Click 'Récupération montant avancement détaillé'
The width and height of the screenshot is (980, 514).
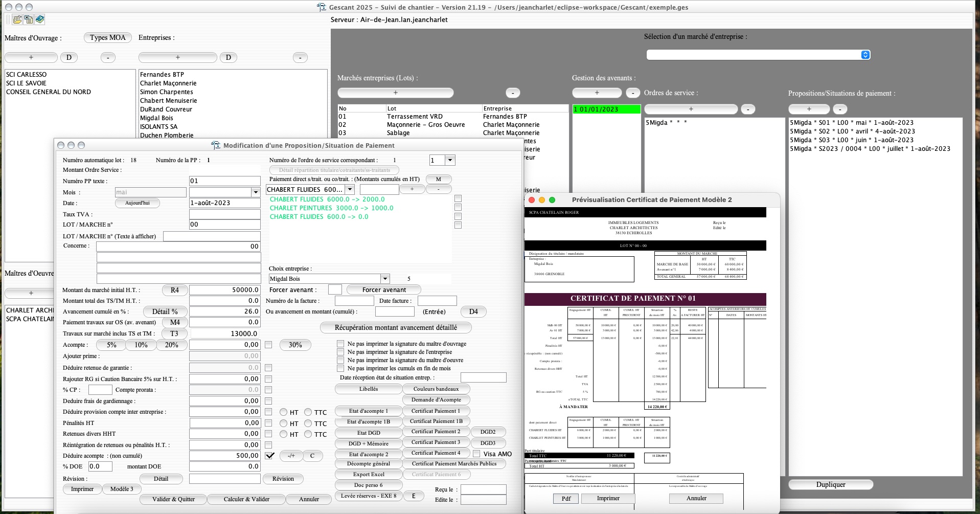click(396, 327)
